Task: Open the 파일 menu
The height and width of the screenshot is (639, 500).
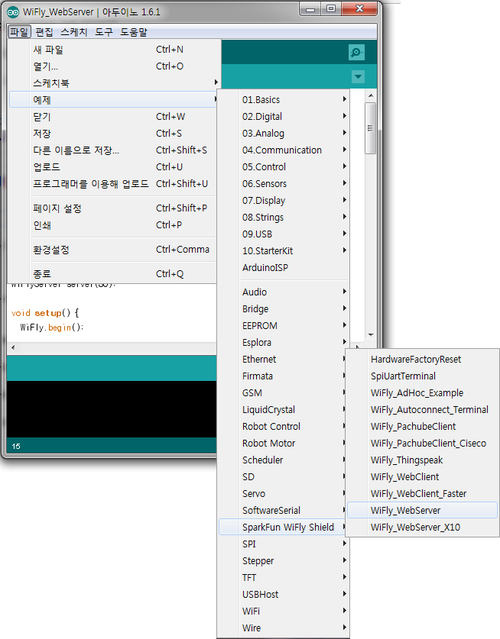Action: point(20,32)
